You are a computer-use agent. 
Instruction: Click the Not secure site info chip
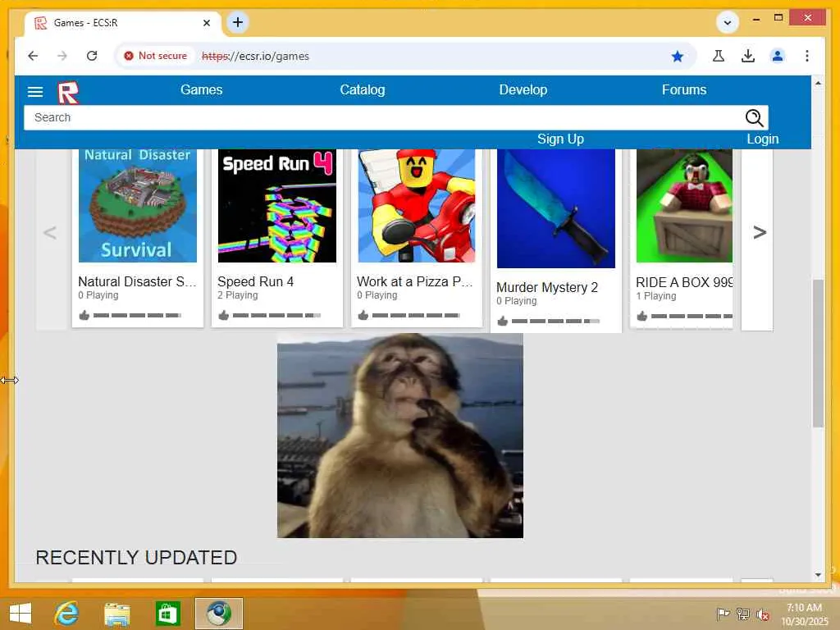pos(156,56)
